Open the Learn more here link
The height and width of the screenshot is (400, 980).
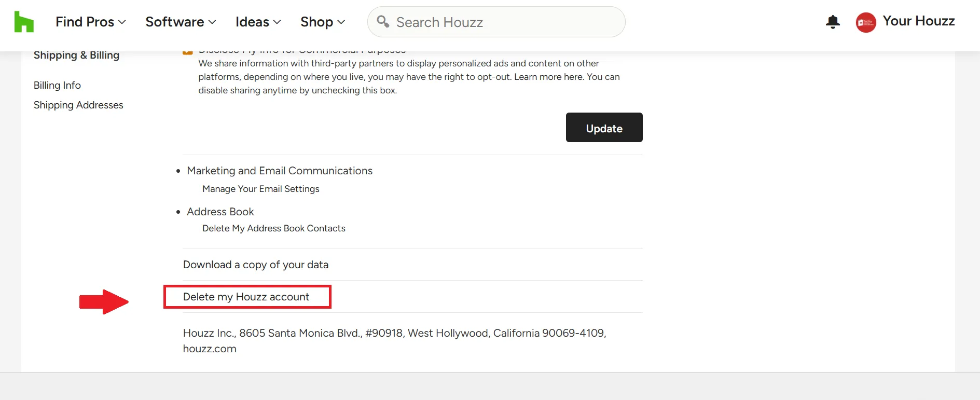click(547, 77)
